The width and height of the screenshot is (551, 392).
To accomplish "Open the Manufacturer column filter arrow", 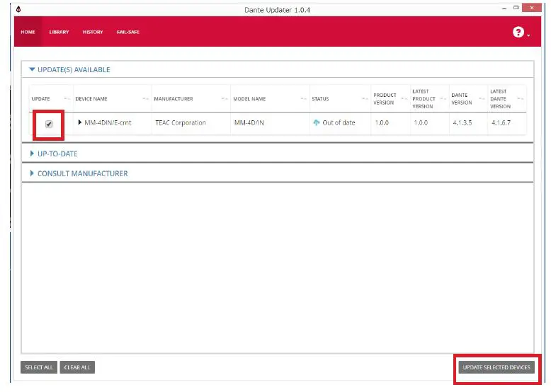I will [225, 98].
